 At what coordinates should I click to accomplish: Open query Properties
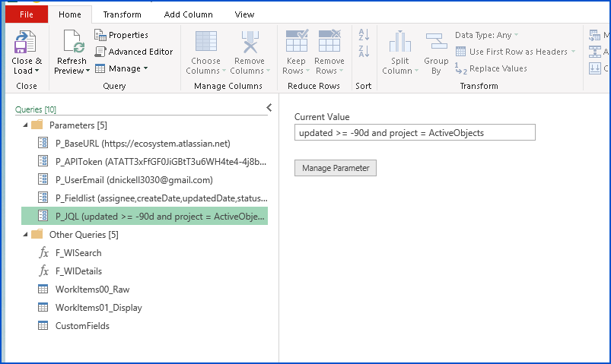pyautogui.click(x=121, y=35)
